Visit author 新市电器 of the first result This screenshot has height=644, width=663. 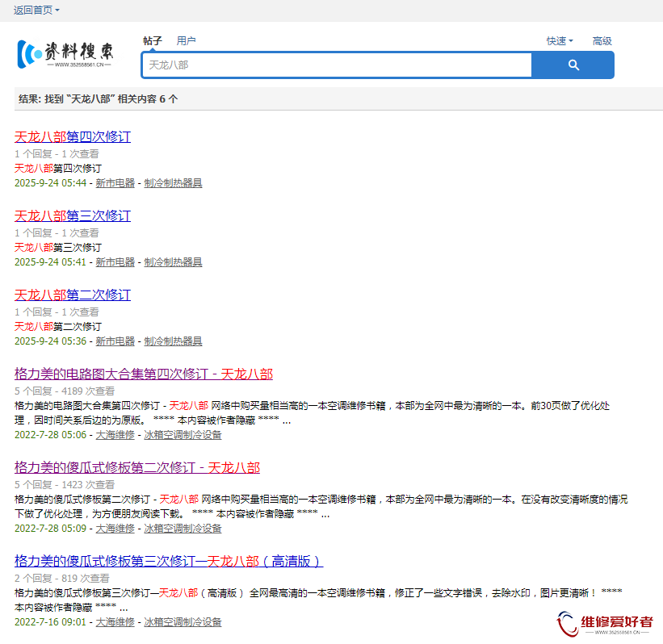tap(115, 183)
